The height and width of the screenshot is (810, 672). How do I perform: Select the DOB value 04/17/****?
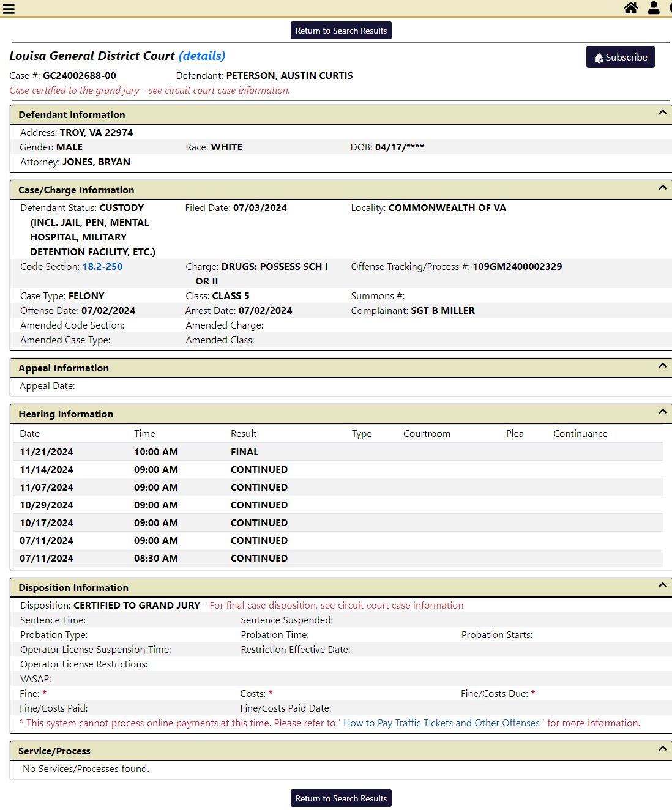click(x=400, y=147)
